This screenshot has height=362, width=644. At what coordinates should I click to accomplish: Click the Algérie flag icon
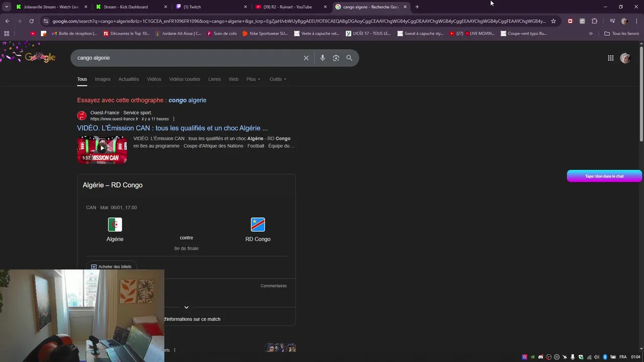point(115,224)
